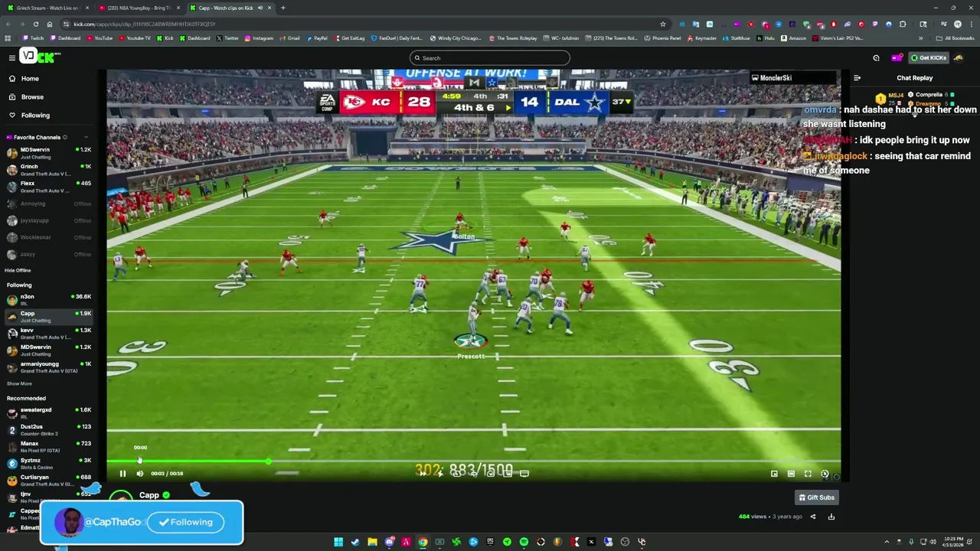The height and width of the screenshot is (551, 980).
Task: Open the purple gift notification icon
Action: [897, 58]
